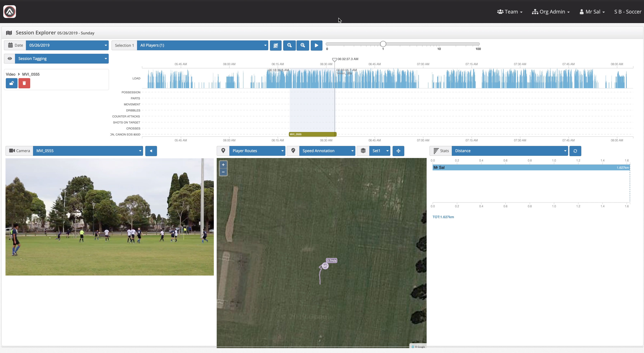
Task: Click the map zoom in plus
Action: (x=223, y=165)
